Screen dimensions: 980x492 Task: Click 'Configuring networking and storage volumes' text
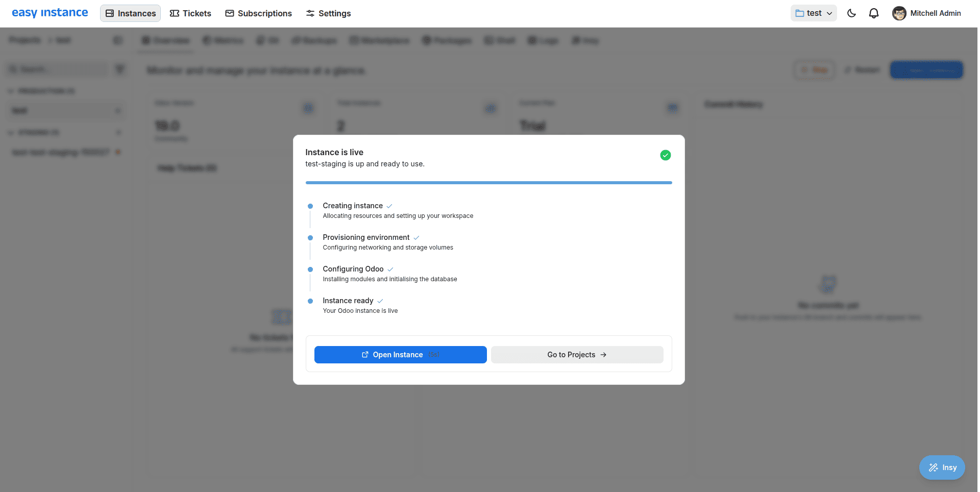click(x=388, y=248)
